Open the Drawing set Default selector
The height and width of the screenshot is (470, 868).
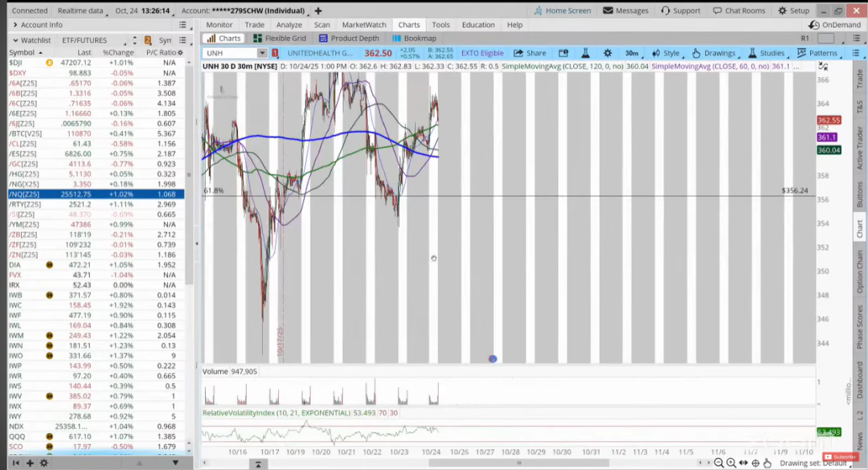point(816,463)
